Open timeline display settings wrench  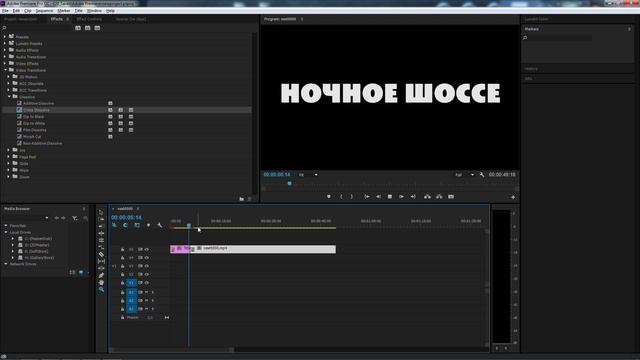pyautogui.click(x=160, y=225)
